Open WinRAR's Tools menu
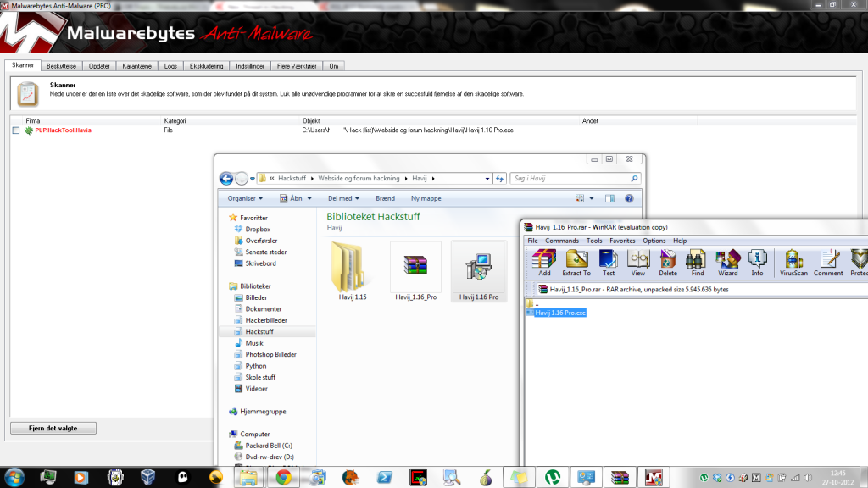 [x=594, y=241]
